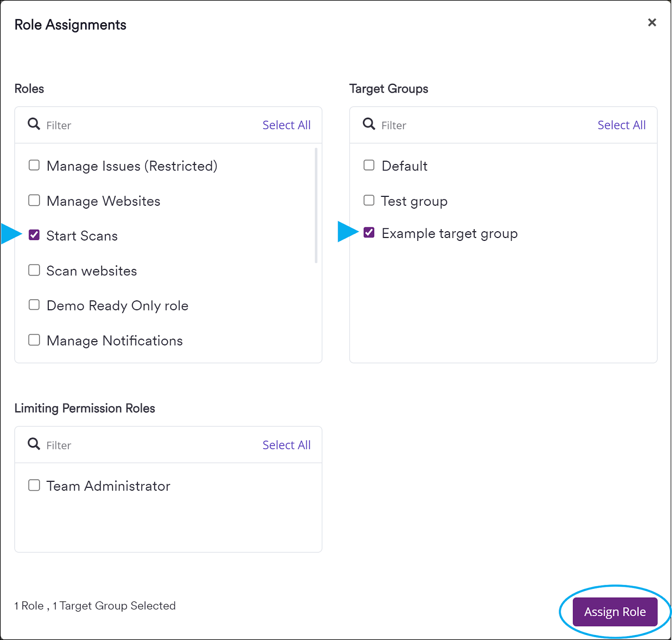Select All target groups

(622, 125)
